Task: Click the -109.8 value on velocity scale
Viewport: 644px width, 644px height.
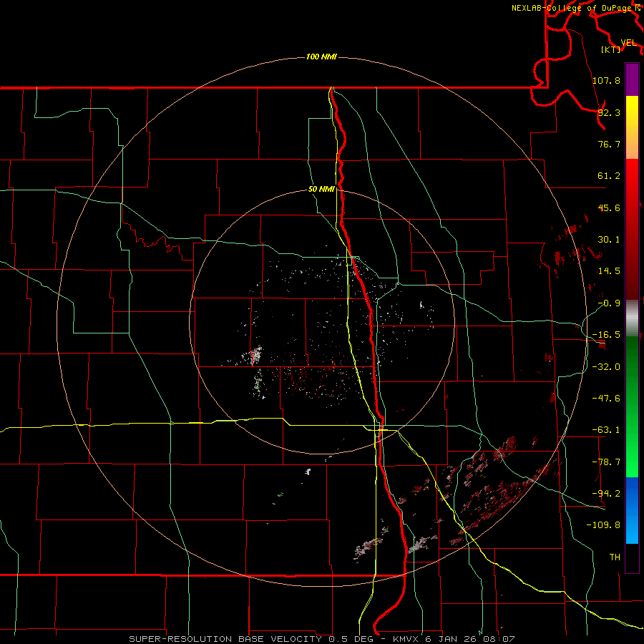Action: (x=603, y=525)
